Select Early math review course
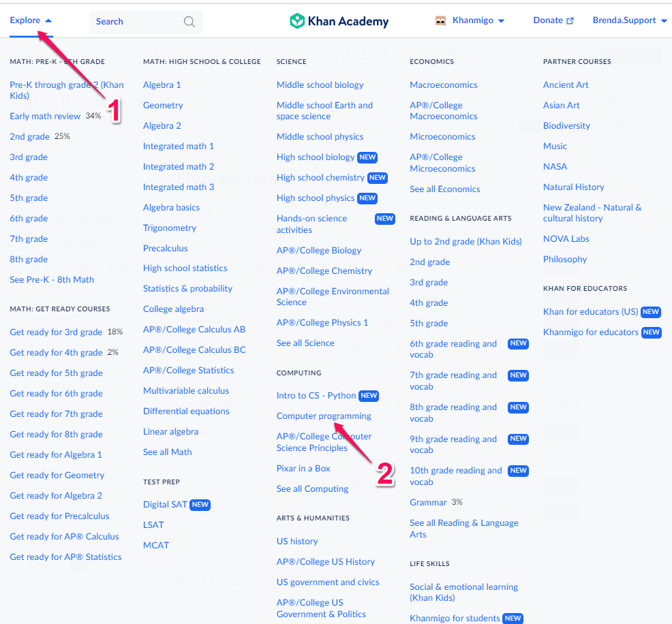Image resolution: width=672 pixels, height=624 pixels. coord(45,116)
